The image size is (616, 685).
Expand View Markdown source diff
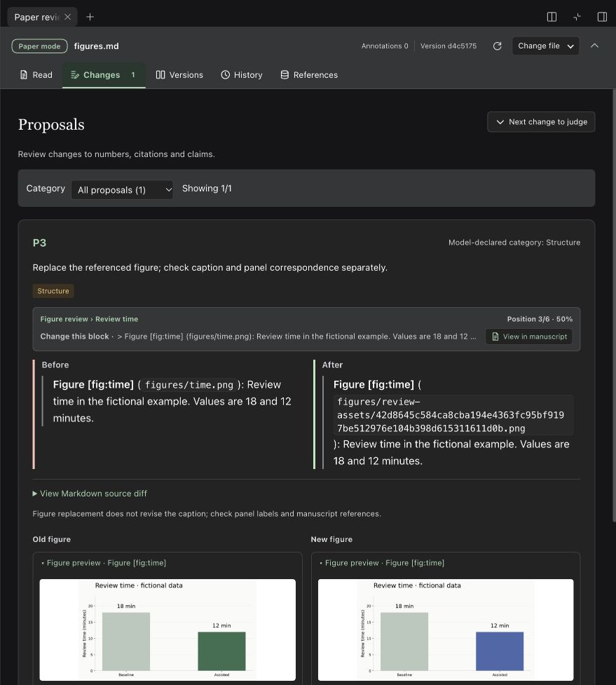[x=90, y=493]
